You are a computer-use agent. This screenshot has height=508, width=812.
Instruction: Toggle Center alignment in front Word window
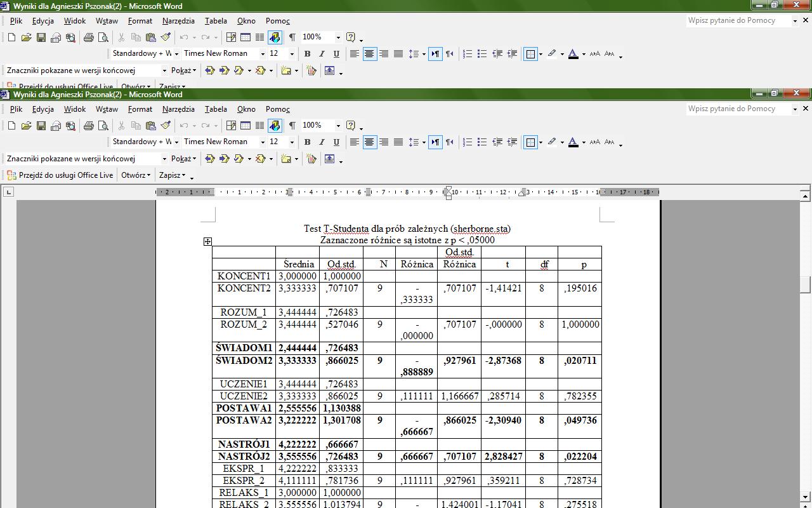369,142
